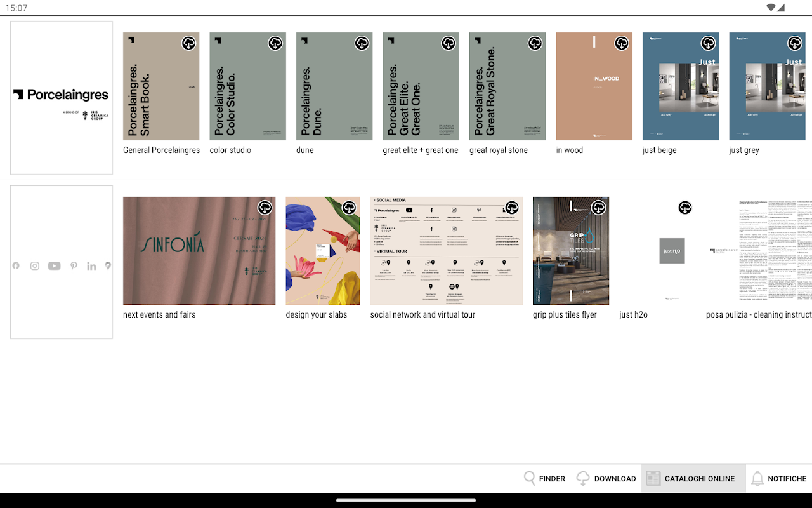Tap the 'next events and fairs' caption

pos(159,315)
